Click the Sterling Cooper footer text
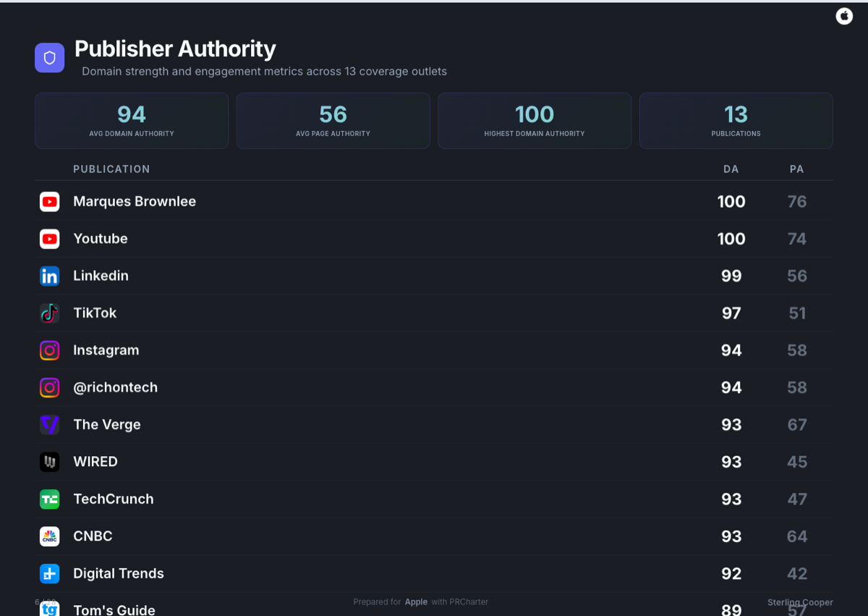The height and width of the screenshot is (616, 868). coord(800,602)
